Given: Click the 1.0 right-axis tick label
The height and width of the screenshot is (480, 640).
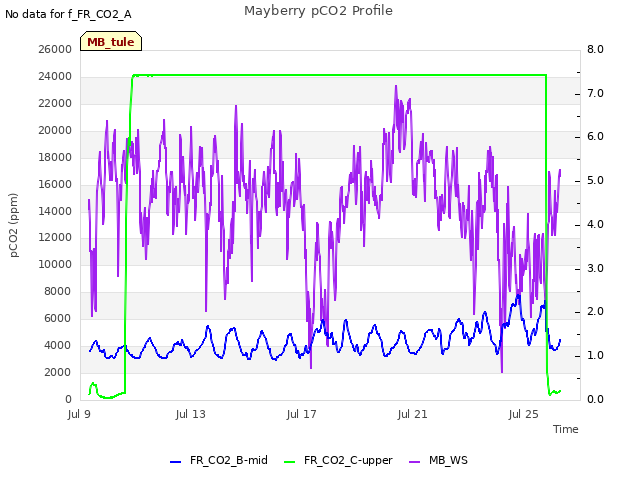Looking at the screenshot, I should coord(596,356).
